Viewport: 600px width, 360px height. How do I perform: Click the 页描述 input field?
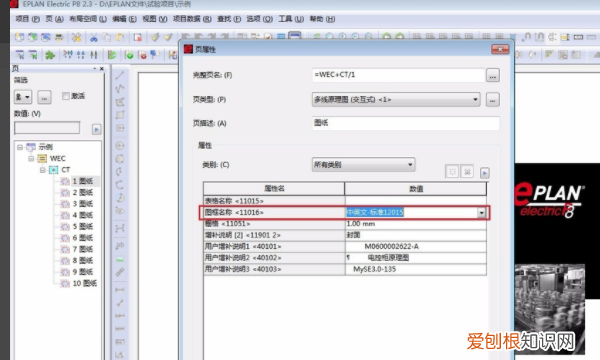click(x=406, y=123)
